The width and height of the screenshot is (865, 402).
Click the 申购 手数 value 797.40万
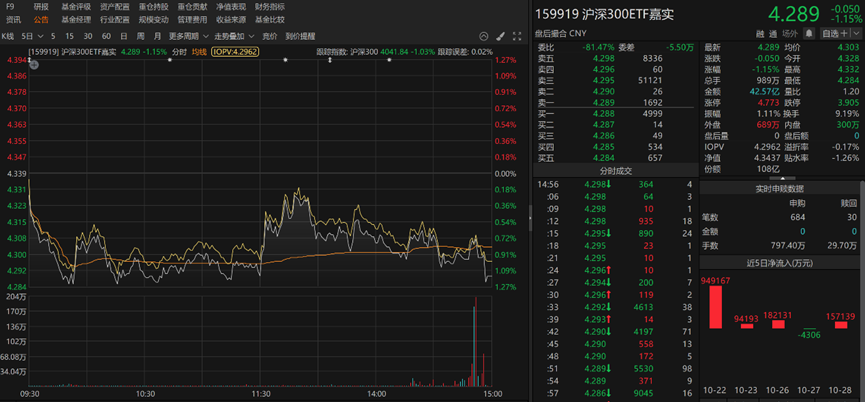point(787,245)
